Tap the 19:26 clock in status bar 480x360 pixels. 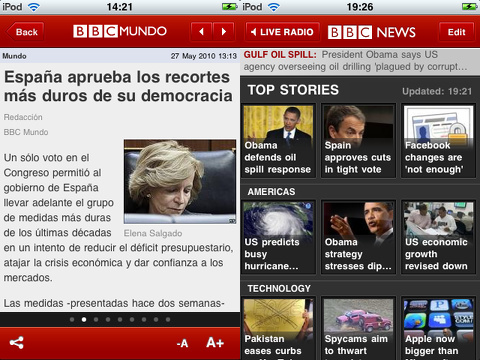point(360,7)
